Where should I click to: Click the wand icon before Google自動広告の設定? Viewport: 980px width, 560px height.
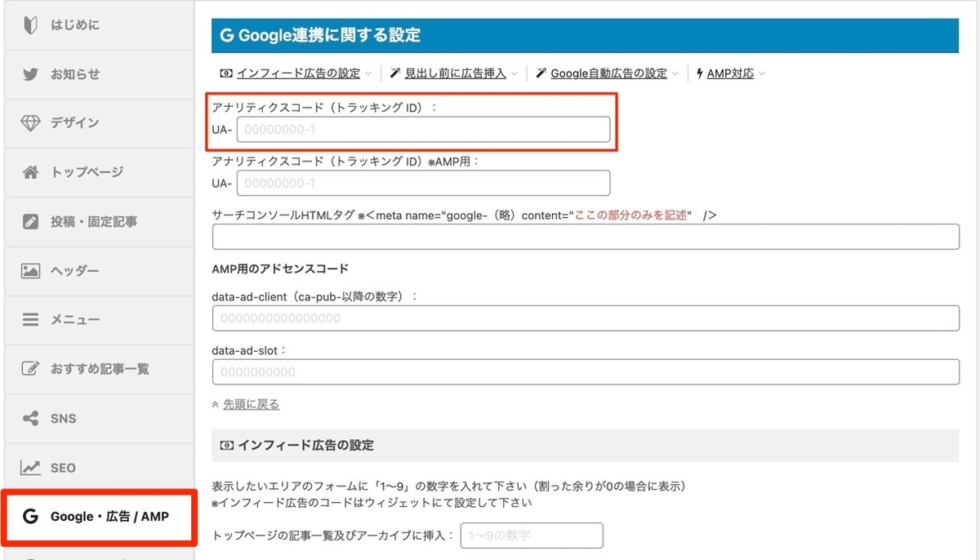point(541,73)
